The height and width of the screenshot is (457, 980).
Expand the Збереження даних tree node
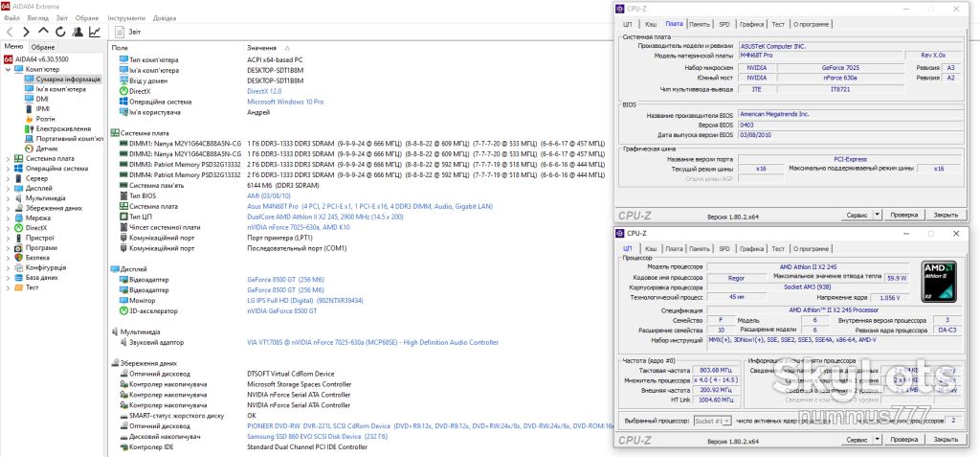[x=8, y=208]
